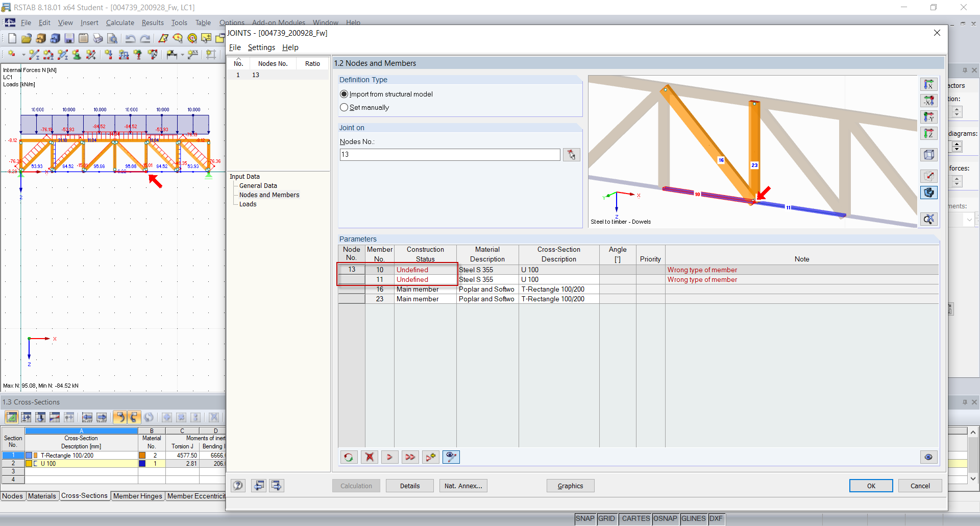Click the single red arrow icon under Parameters
This screenshot has width=980, height=526.
pyautogui.click(x=389, y=457)
